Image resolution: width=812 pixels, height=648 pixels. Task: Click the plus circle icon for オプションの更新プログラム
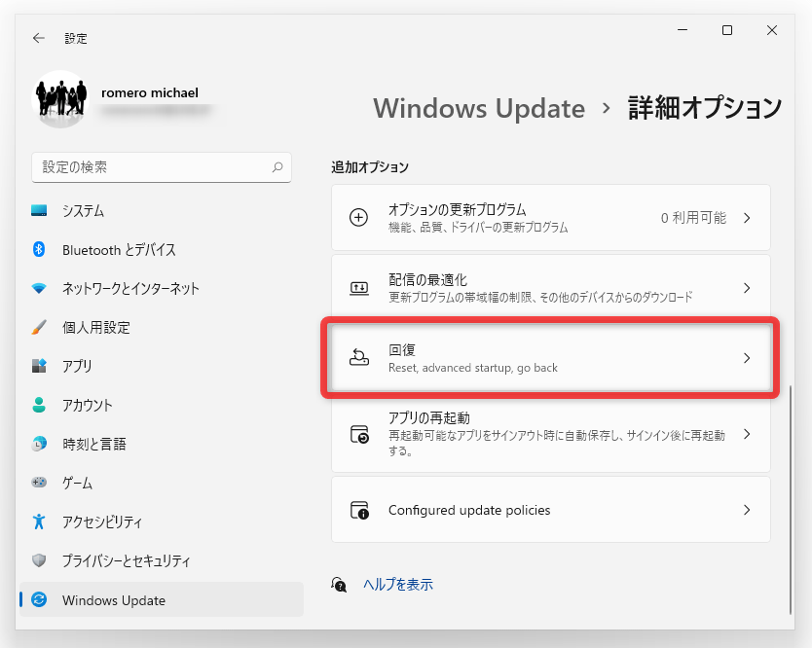[359, 217]
